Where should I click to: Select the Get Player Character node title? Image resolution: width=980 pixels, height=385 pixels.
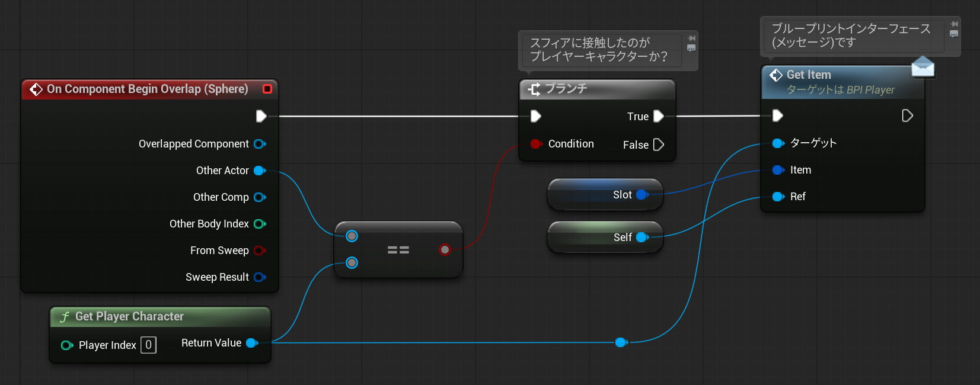129,317
